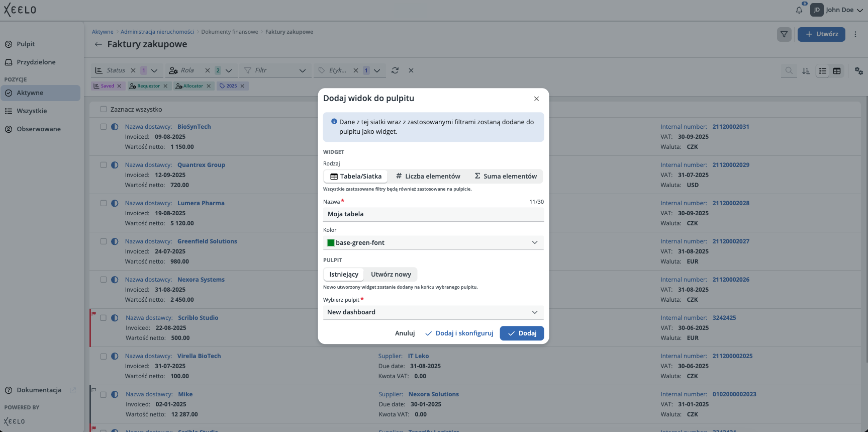
Task: Open the notifications bell
Action: 799,10
